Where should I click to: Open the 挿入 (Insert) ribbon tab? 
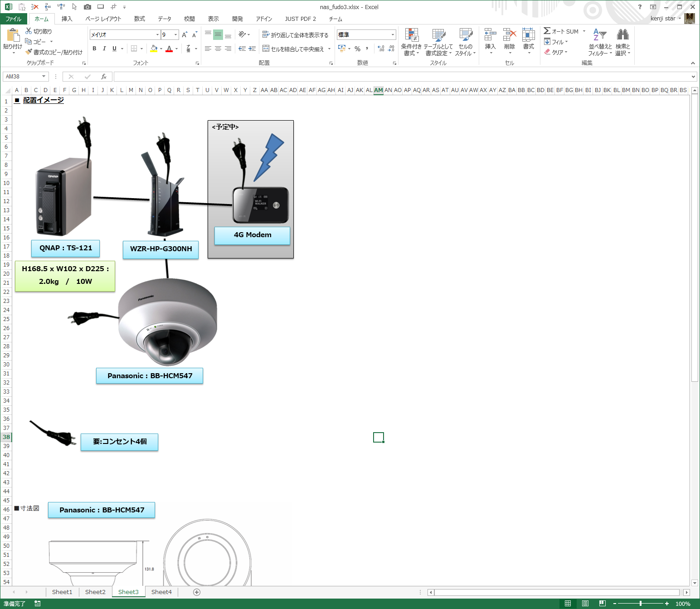67,19
